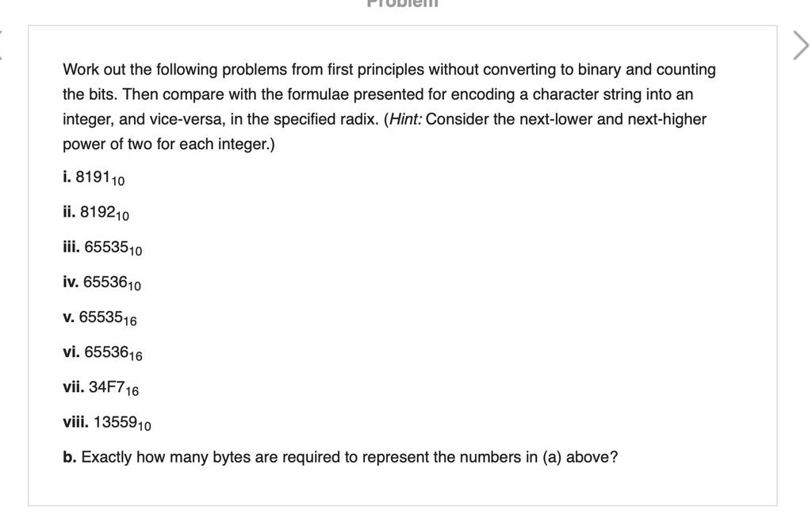Go to next problem using right chevron
The image size is (812, 530).
point(801,45)
